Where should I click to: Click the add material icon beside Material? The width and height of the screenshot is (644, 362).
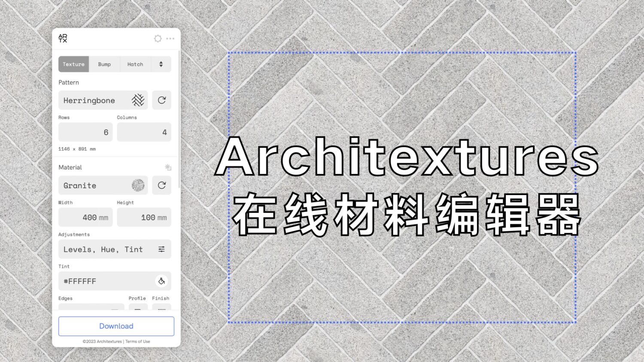pos(168,167)
